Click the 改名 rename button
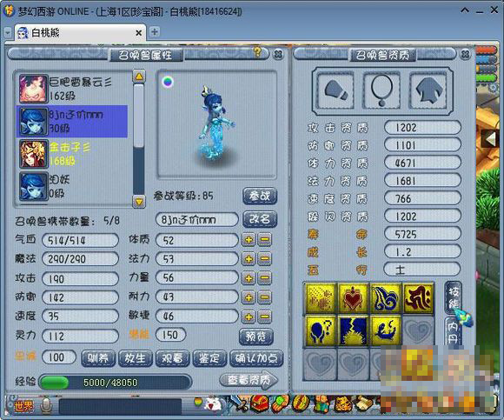The width and height of the screenshot is (504, 420). pyautogui.click(x=260, y=219)
